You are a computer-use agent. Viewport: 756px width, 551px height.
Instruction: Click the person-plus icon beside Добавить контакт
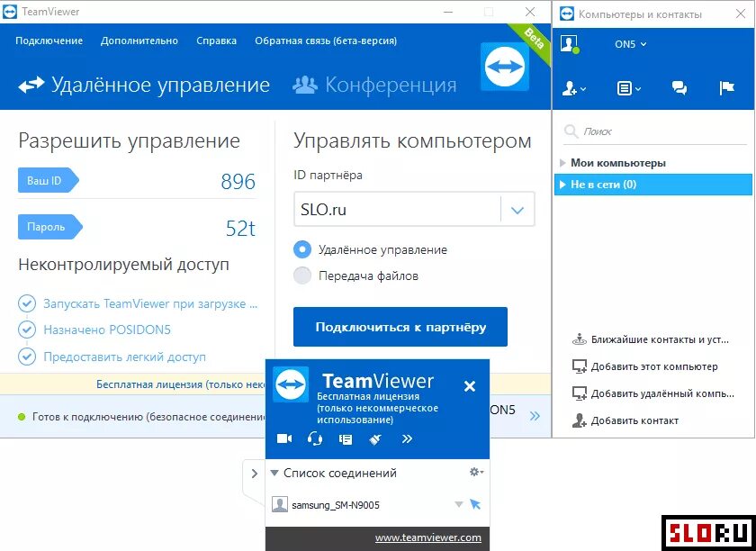(579, 420)
